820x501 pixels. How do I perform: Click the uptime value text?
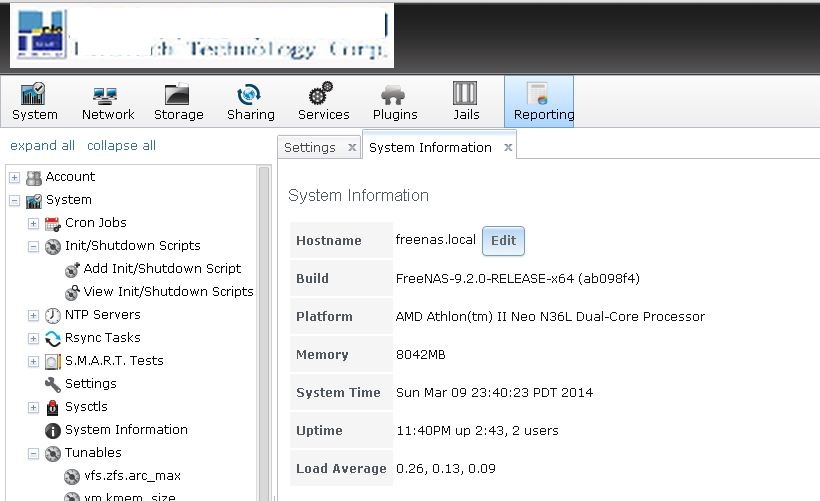477,431
